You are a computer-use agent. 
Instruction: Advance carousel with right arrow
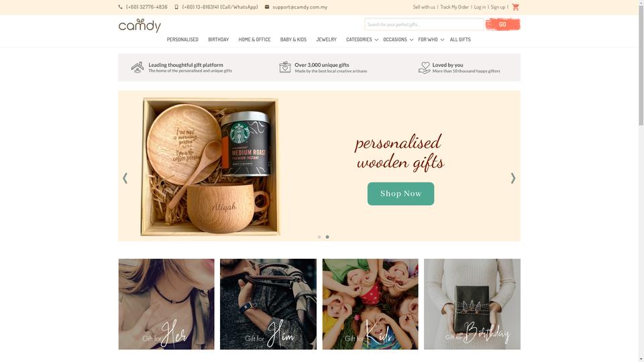(513, 178)
